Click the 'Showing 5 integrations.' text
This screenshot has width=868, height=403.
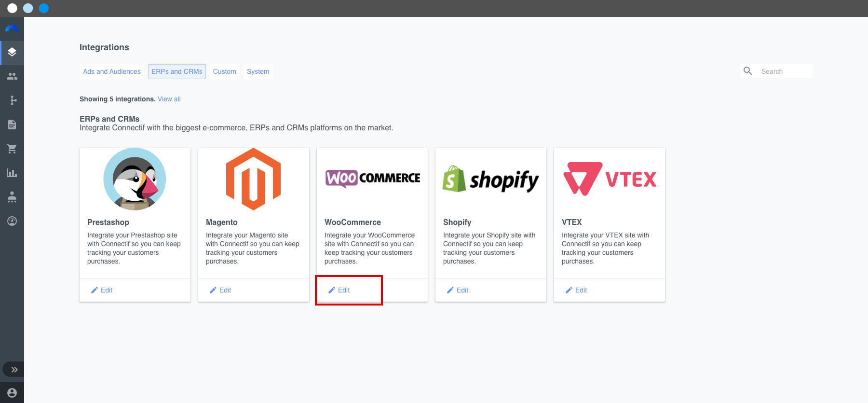click(118, 99)
